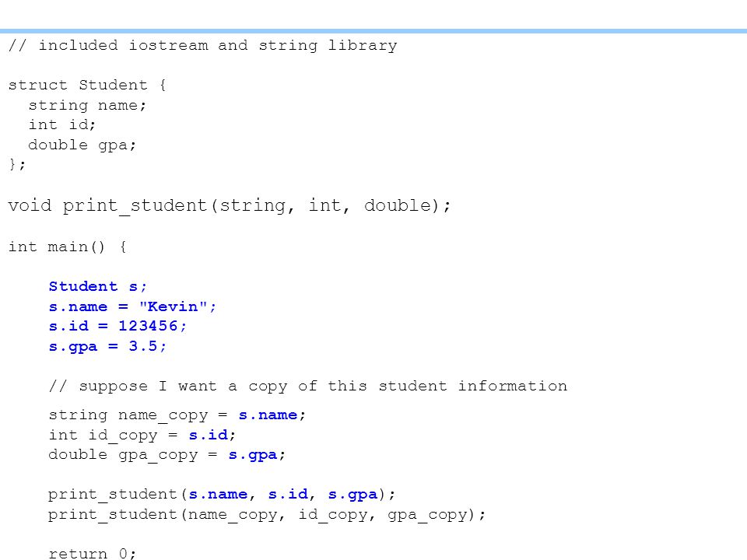Click the closing '};' of the struct
Image resolution: width=747 pixels, height=560 pixels.
point(17,164)
